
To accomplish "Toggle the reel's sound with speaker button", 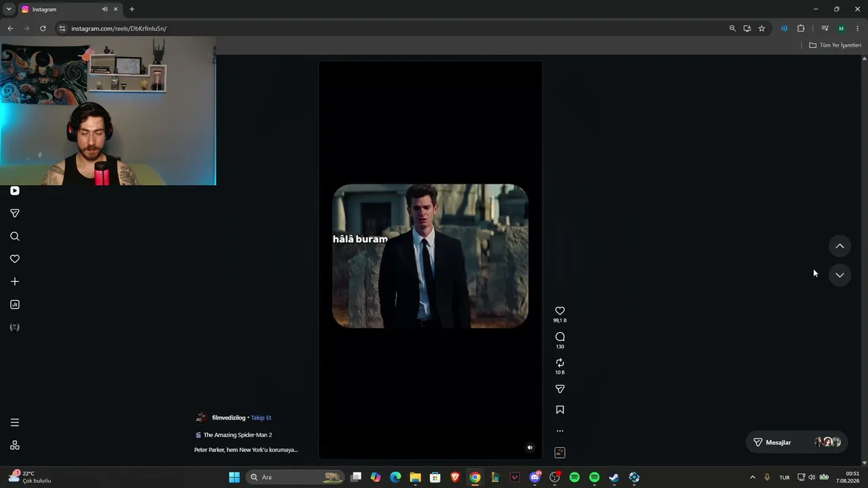I will click(530, 447).
